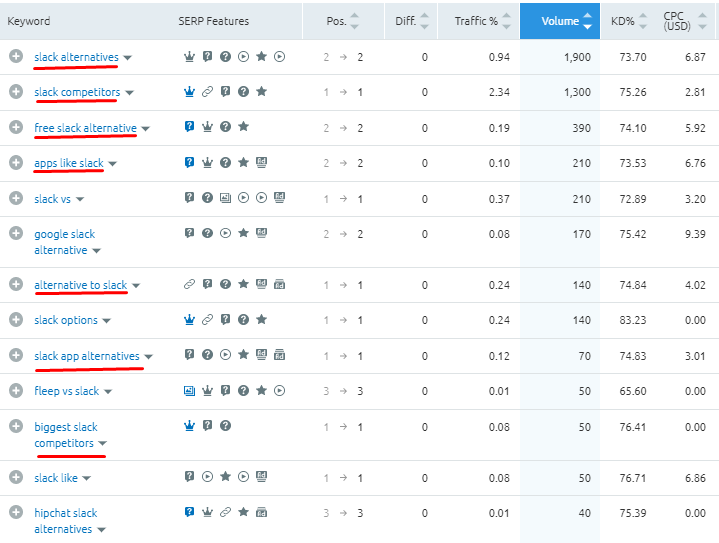Viewport: 719px width, 543px height.
Task: Click the crown SERP icon in slack alternatives row
Action: [x=189, y=56]
